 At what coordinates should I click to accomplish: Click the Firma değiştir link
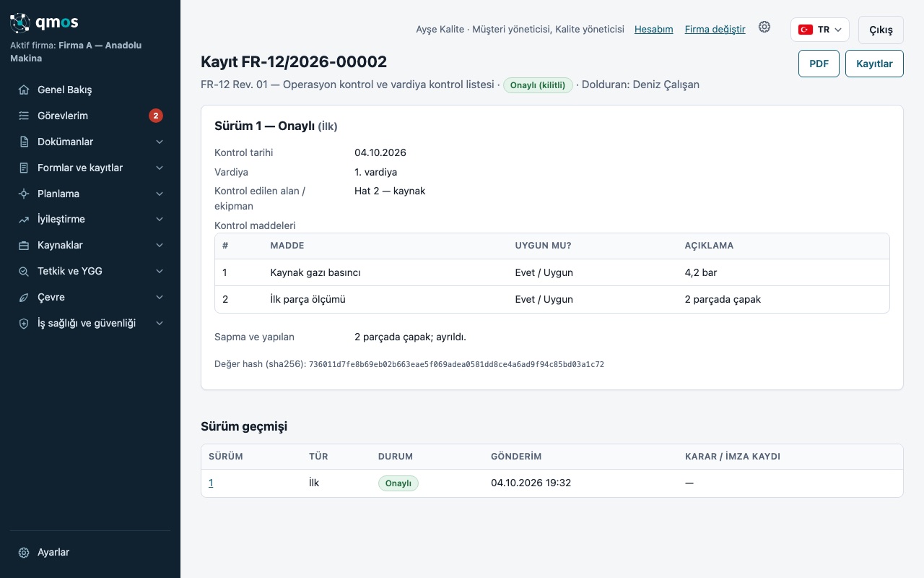715,30
